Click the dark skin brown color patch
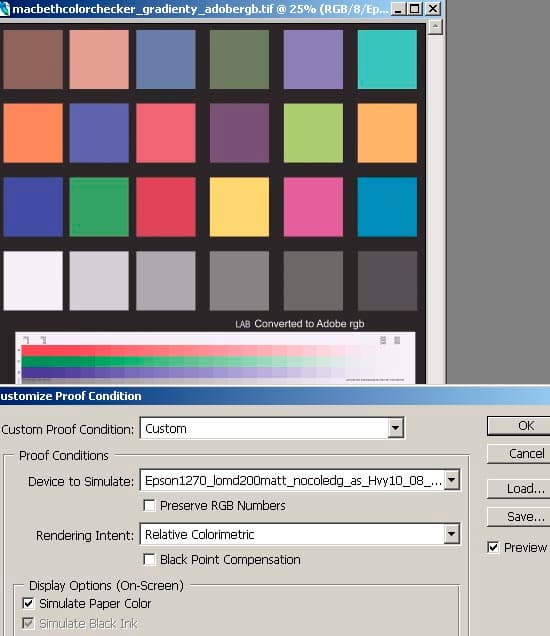The height and width of the screenshot is (636, 550). [33, 59]
